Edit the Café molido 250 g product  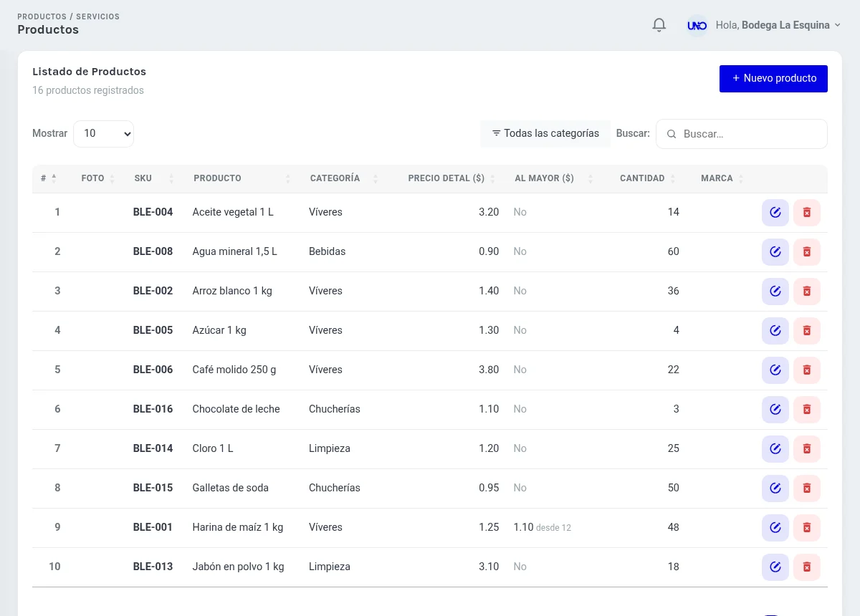pos(775,370)
